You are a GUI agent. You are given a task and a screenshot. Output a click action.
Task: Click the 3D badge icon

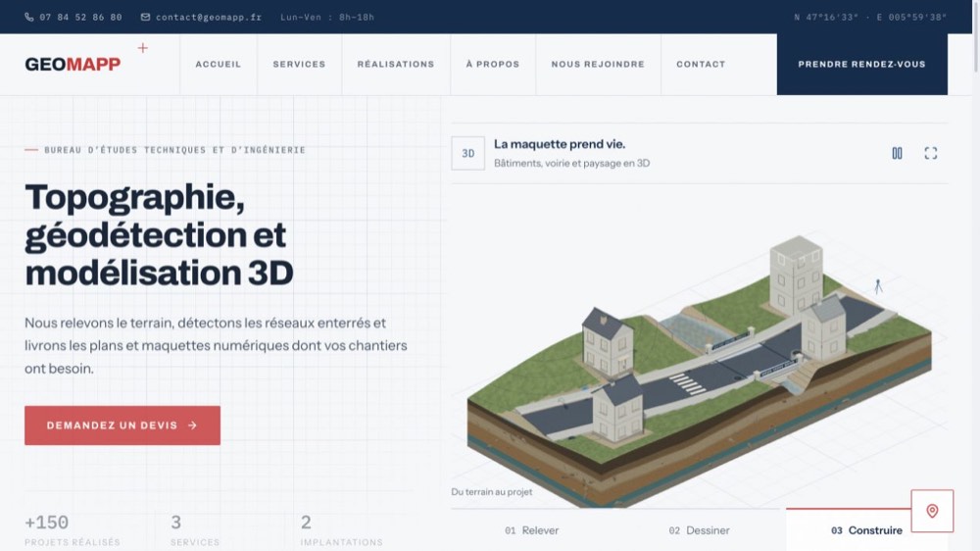tap(468, 153)
